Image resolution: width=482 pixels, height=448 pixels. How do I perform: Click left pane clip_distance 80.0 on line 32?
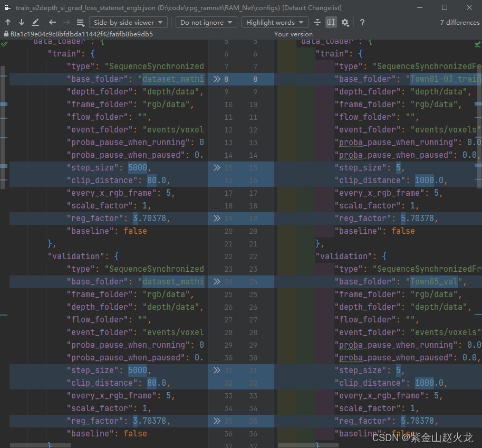[x=157, y=383]
